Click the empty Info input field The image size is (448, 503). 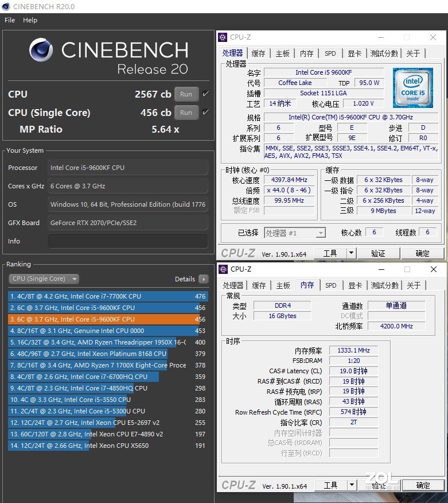128,241
